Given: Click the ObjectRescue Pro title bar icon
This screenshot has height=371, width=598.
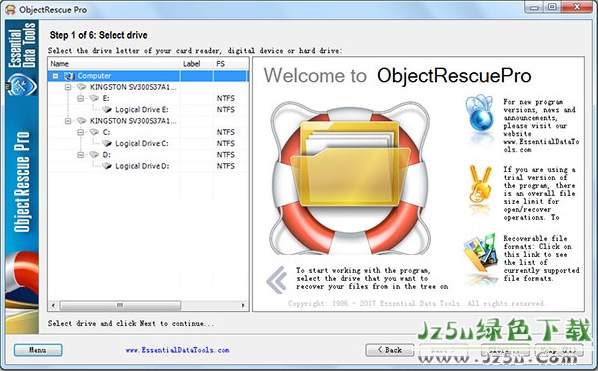Looking at the screenshot, I should 10,10.
